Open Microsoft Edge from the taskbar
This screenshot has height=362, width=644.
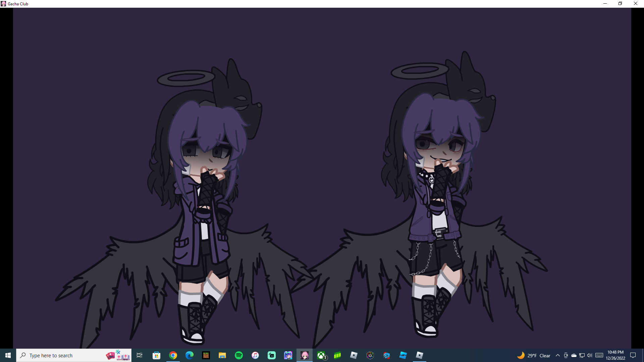(190, 355)
